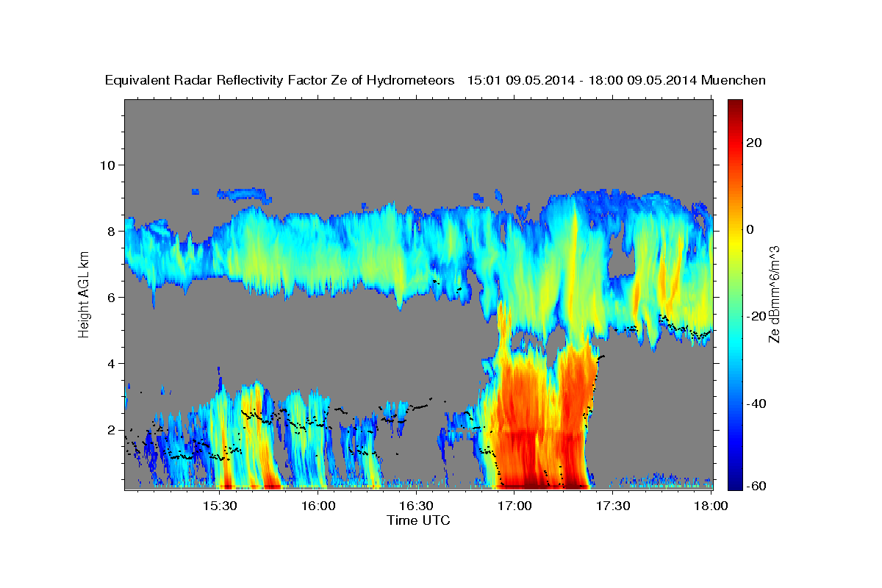Click the colorbar label -40

click(x=755, y=404)
